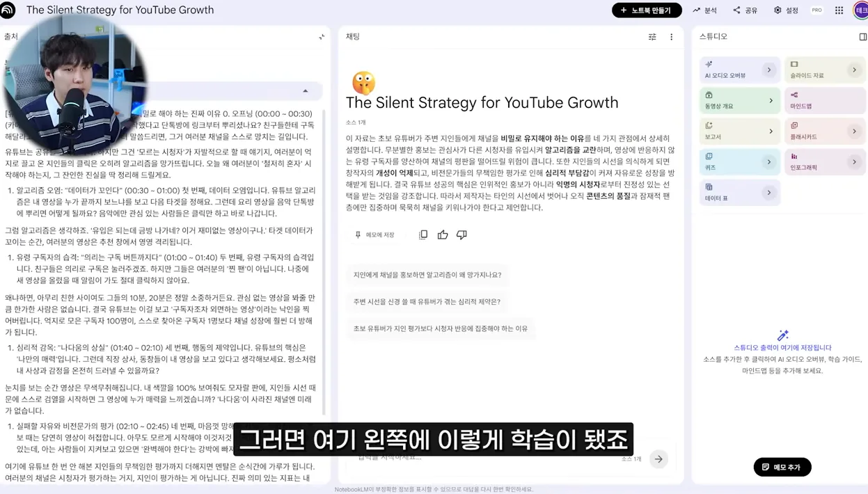Screen dimensions: 868x494
Task: Add a note with 메모 추가
Action: coord(782,467)
